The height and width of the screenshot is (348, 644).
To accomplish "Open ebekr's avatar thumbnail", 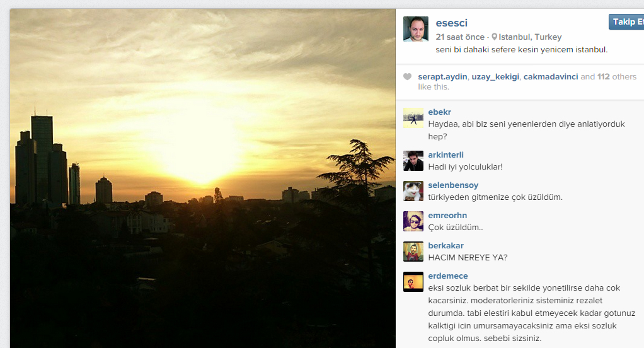I will (x=413, y=118).
